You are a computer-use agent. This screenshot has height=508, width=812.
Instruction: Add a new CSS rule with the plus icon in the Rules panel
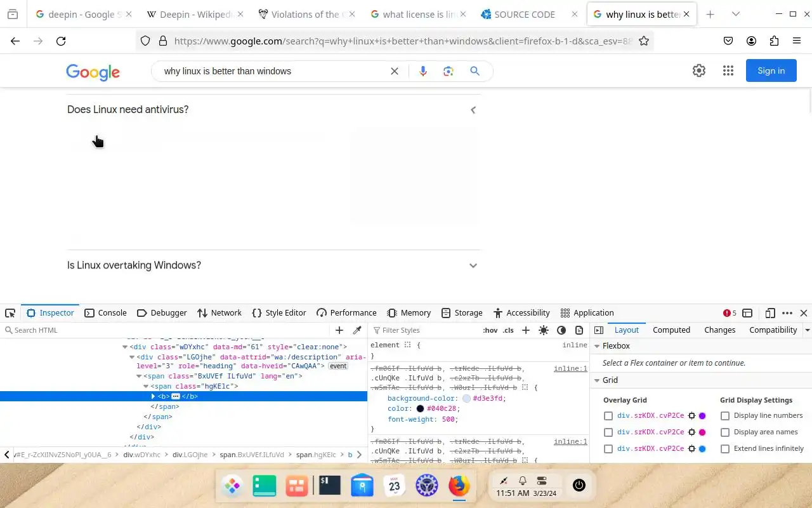(x=526, y=330)
